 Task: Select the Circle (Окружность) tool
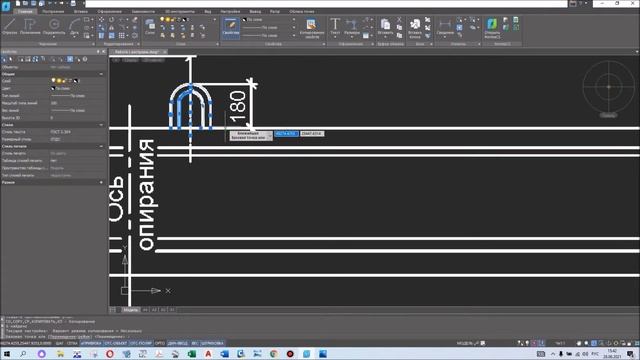54,27
